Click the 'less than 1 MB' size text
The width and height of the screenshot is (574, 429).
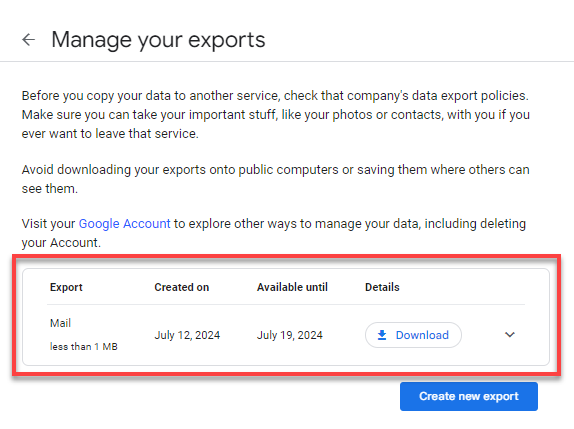pos(83,347)
